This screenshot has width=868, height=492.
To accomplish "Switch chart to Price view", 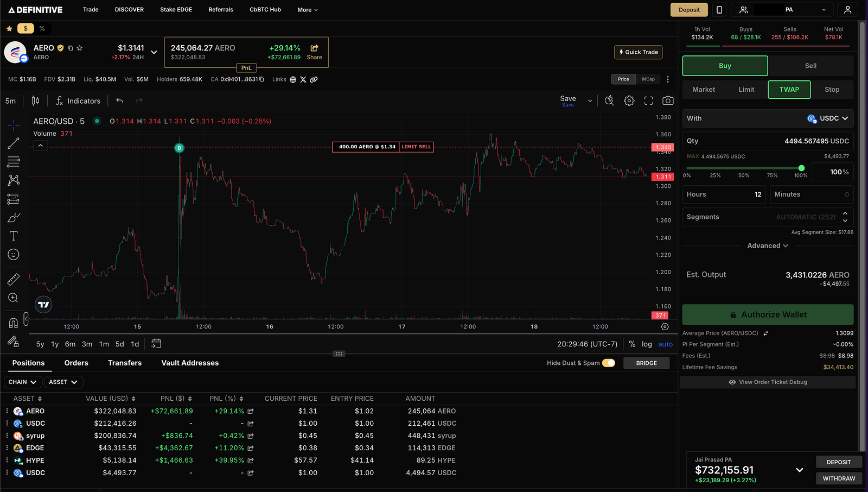I will click(624, 79).
